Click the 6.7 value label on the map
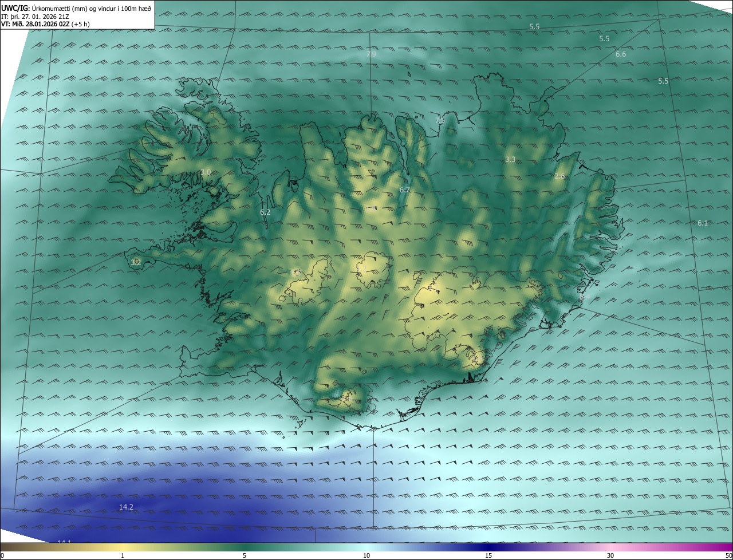733x560 pixels. point(405,190)
